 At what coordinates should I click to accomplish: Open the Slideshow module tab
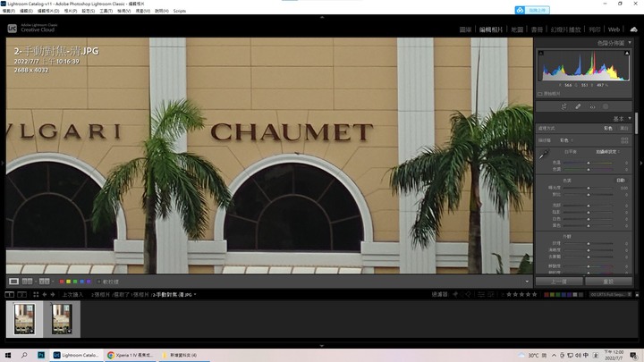tap(565, 29)
